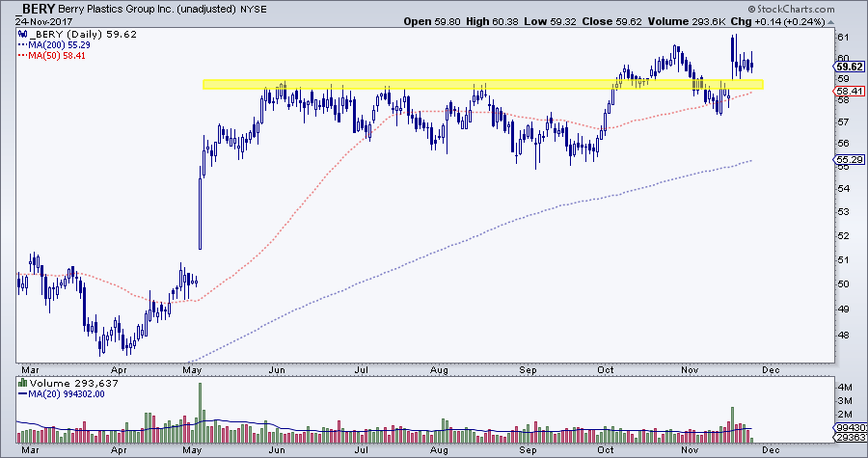Click the _BERY (Daily) candlestick legend marker

(x=21, y=34)
